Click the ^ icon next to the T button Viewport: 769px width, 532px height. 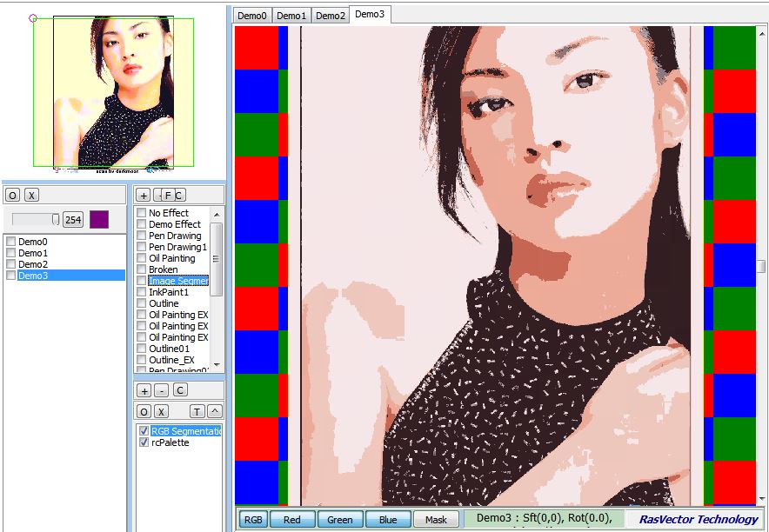tap(213, 410)
